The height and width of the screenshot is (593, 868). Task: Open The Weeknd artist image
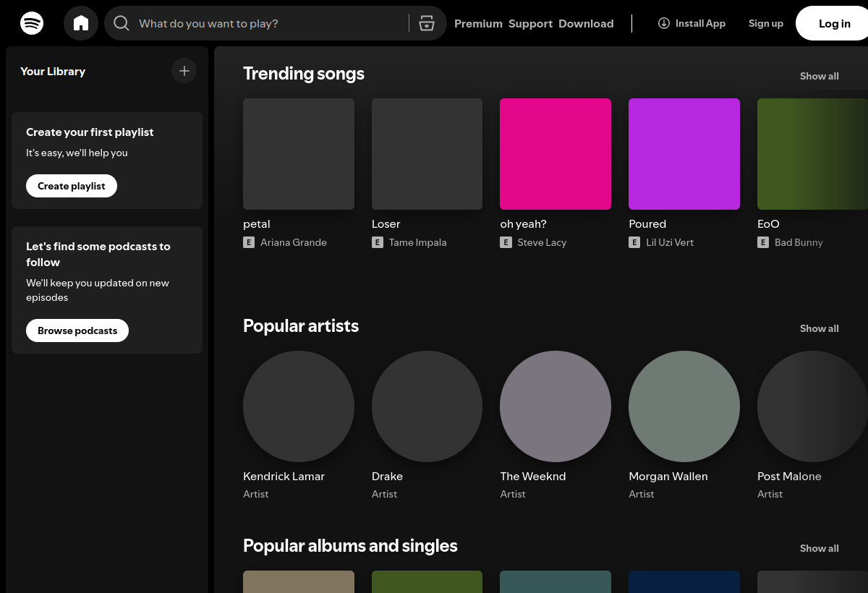click(556, 406)
